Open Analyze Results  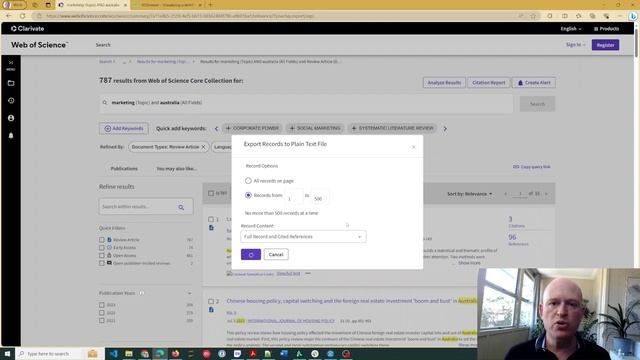tap(444, 82)
